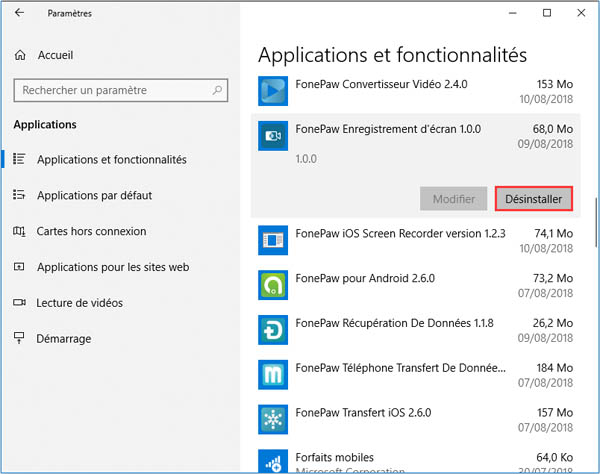Click the 64,0 Ko size value

554,457
